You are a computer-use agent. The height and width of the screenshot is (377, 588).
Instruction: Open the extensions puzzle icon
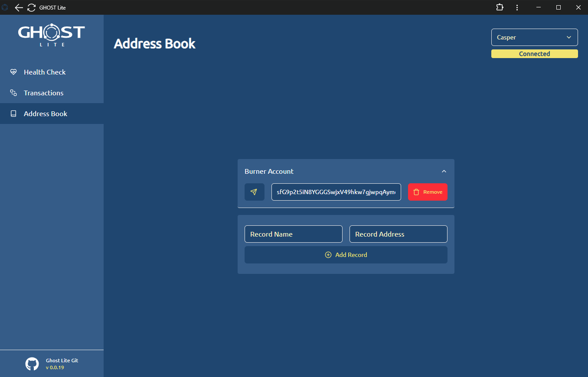point(500,7)
